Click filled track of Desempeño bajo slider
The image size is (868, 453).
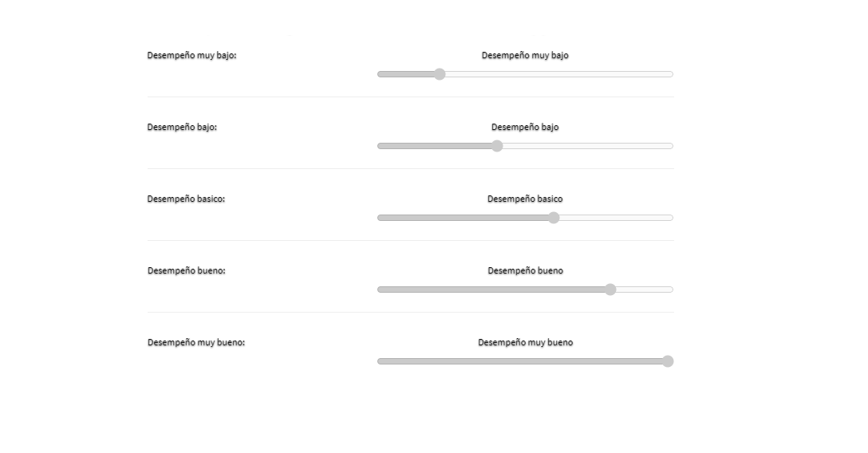click(434, 146)
